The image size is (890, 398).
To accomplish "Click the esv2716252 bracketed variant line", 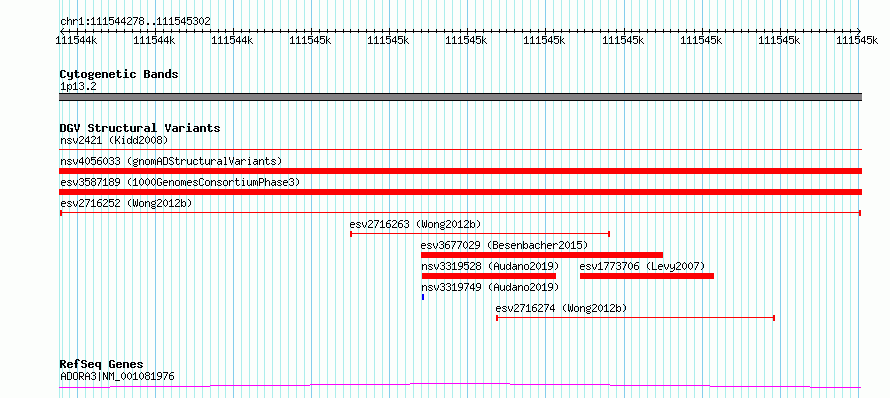I will pos(460,213).
